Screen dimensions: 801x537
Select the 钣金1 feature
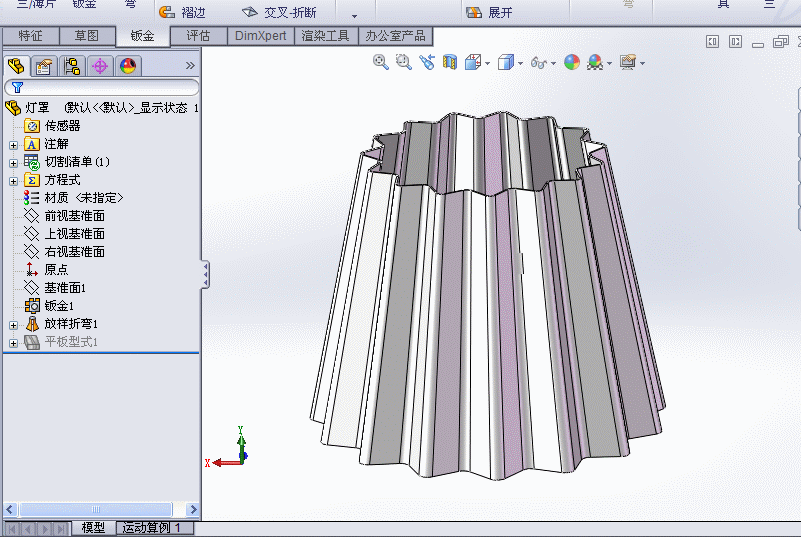coord(50,306)
